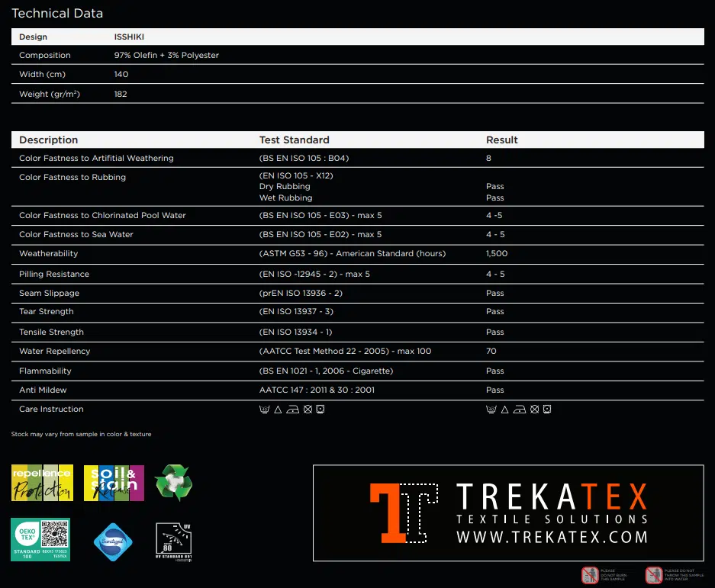Click wash tub icon in Test Standard column
This screenshot has height=588, width=715.
point(265,410)
